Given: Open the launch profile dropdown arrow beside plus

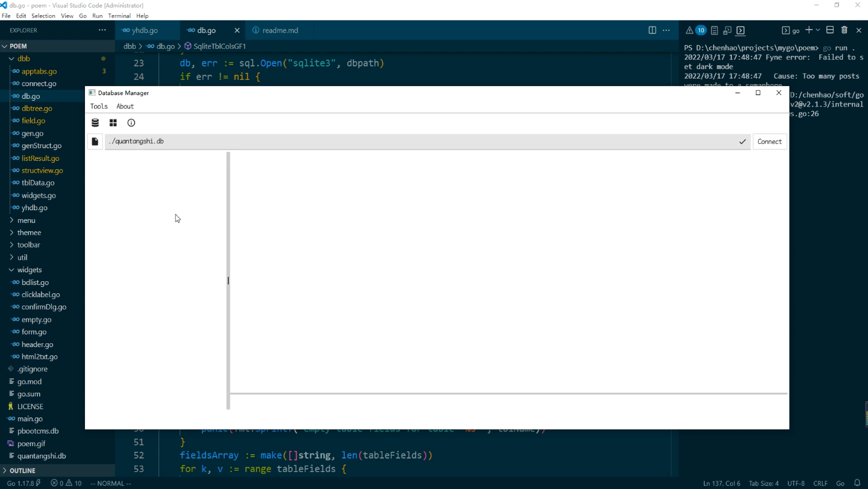Looking at the screenshot, I should pyautogui.click(x=818, y=30).
